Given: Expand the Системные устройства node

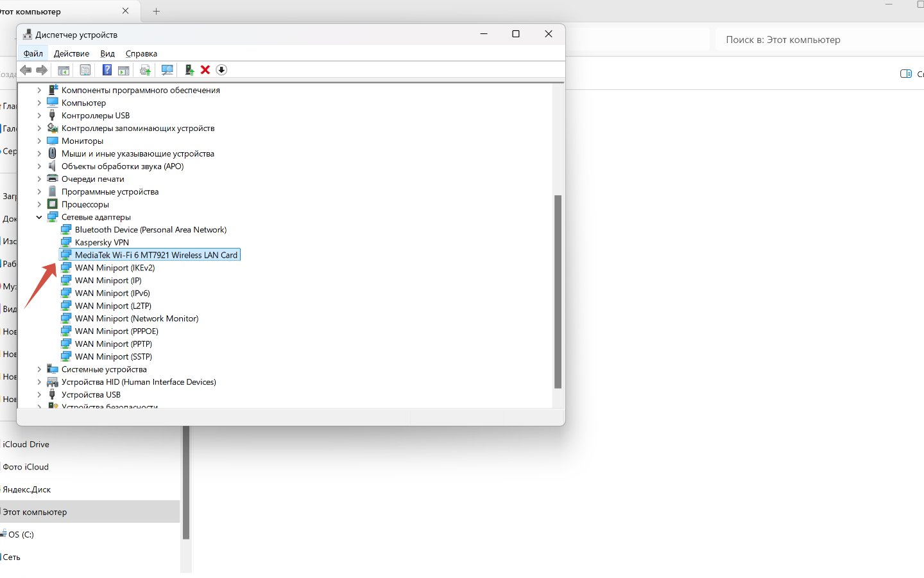Looking at the screenshot, I should (39, 369).
